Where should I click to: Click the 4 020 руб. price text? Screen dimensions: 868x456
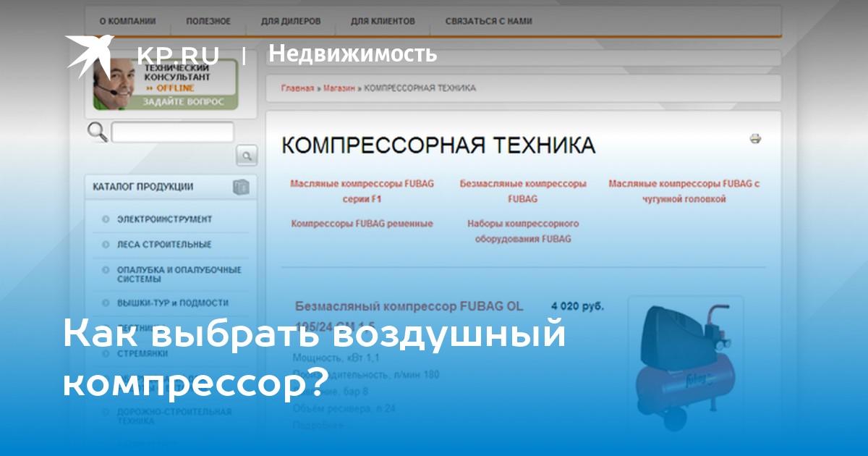click(x=577, y=306)
